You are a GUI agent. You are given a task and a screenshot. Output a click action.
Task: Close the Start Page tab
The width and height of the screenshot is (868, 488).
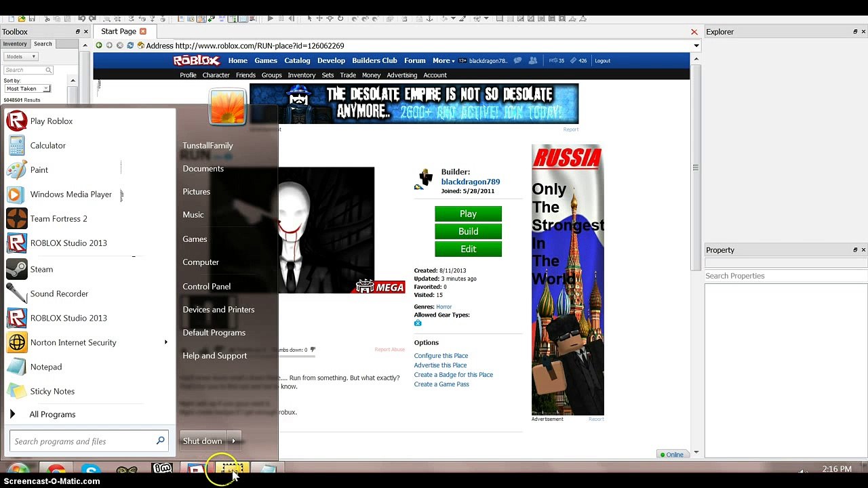143,31
